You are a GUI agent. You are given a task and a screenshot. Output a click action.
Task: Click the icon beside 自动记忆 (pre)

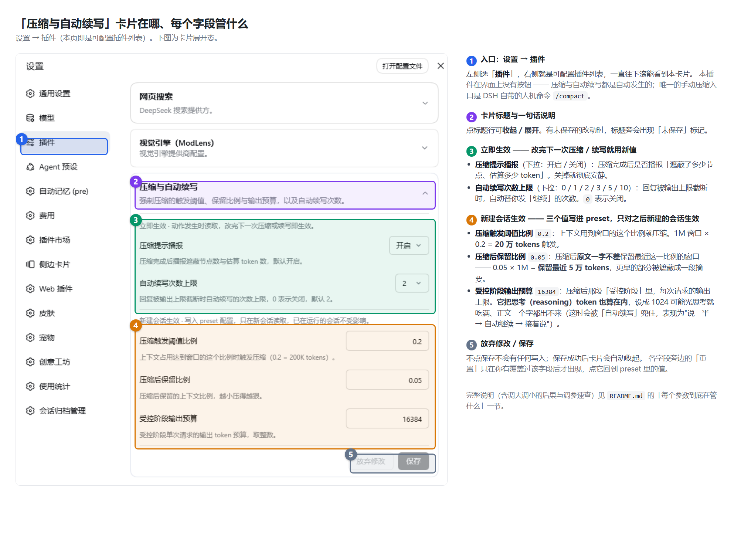(30, 191)
